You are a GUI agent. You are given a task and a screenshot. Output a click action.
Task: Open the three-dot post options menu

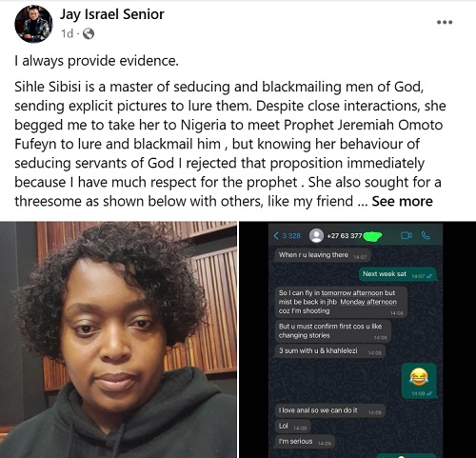tap(445, 22)
